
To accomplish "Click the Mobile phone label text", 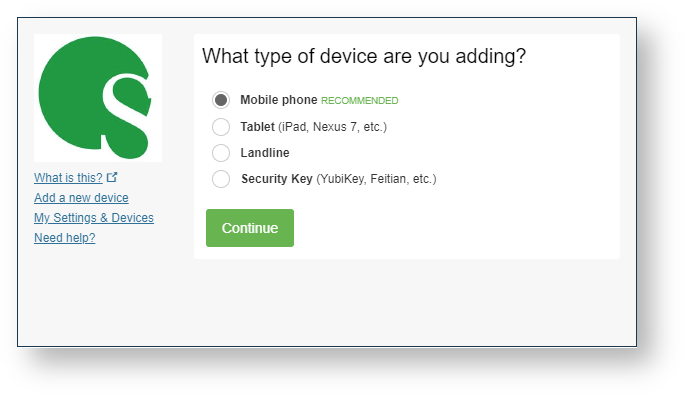I will [x=279, y=100].
